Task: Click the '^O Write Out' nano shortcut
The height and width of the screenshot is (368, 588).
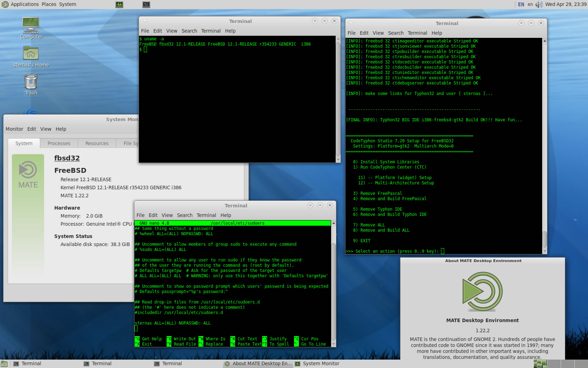Action: point(181,339)
